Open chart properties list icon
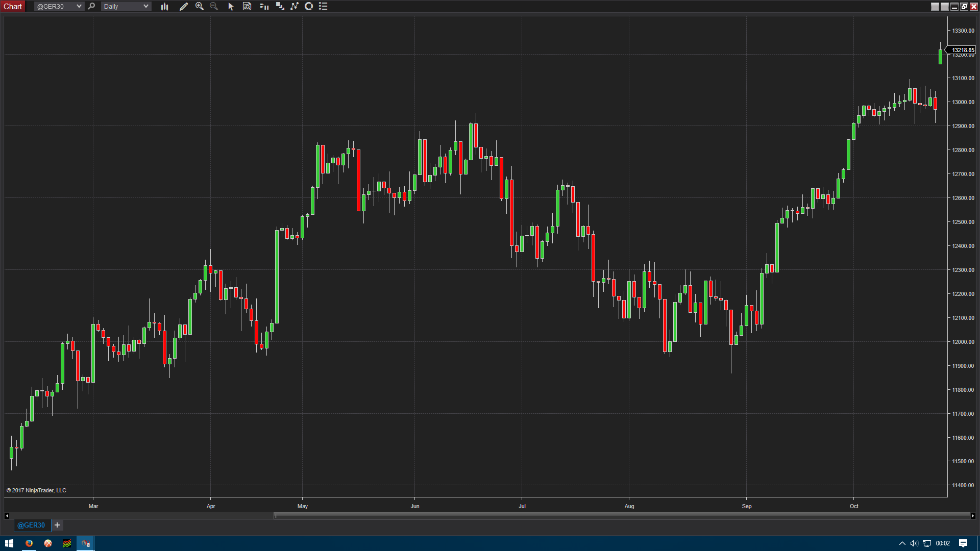 point(323,7)
